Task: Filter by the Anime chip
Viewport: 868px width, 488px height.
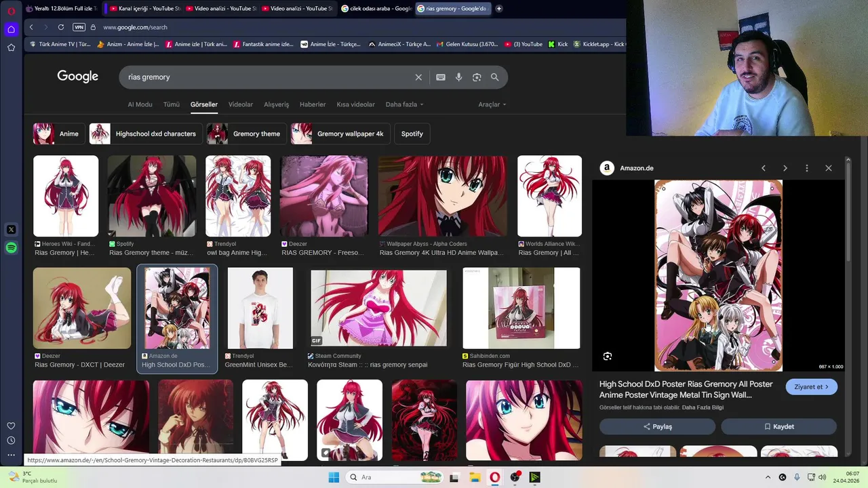Action: (x=59, y=134)
